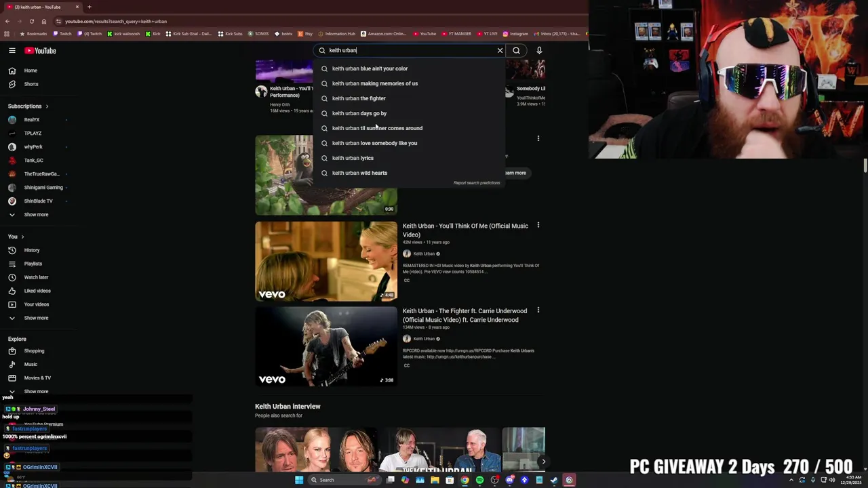Click the browser address bar URL

(116, 21)
